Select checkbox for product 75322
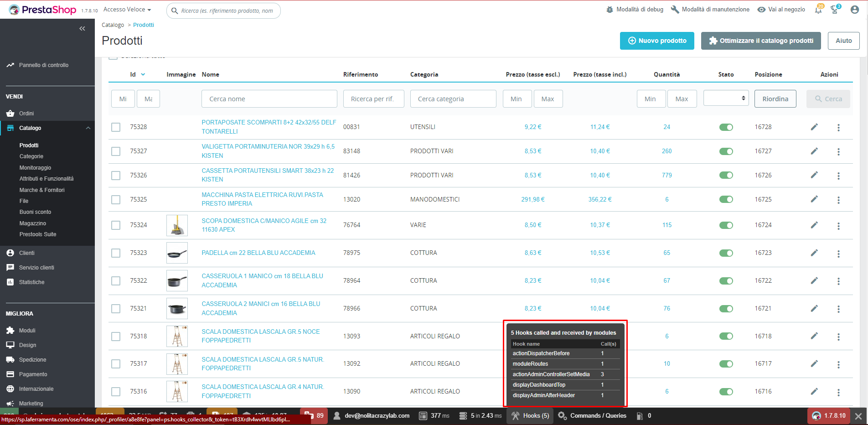The image size is (868, 425). 116,281
